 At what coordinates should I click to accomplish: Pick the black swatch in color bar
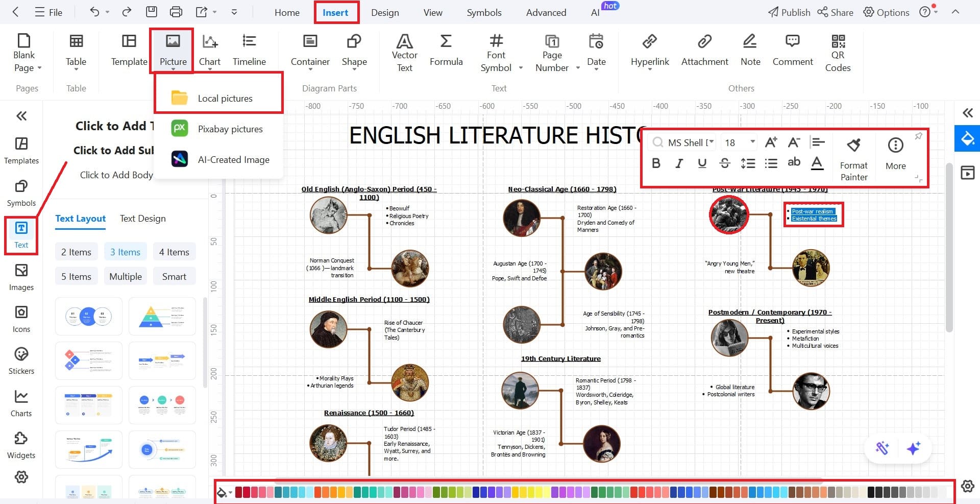pyautogui.click(x=871, y=492)
